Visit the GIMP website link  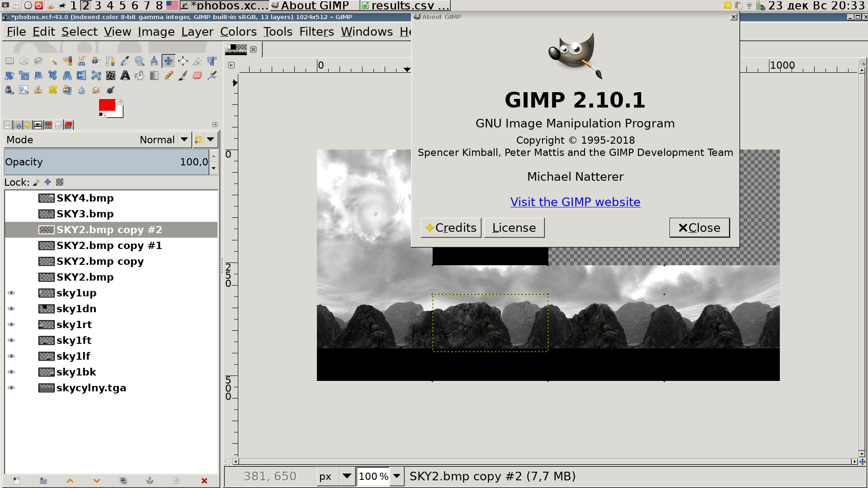[x=575, y=202]
